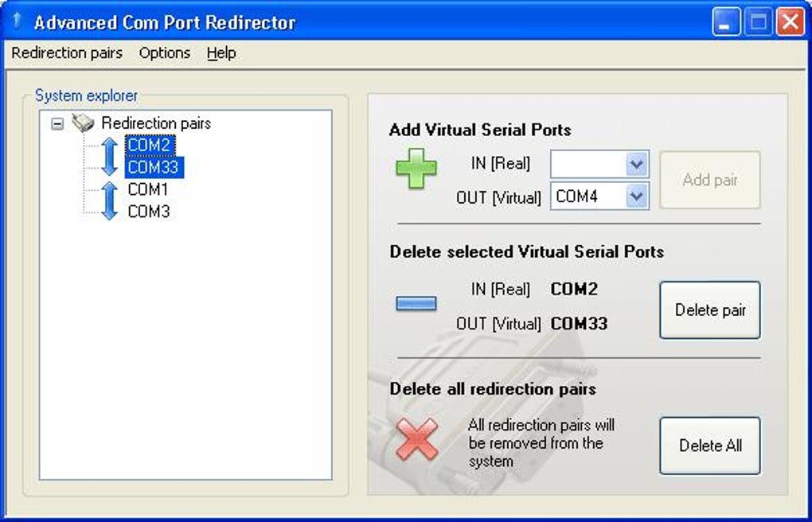Click the red X delete-all icon

[416, 438]
